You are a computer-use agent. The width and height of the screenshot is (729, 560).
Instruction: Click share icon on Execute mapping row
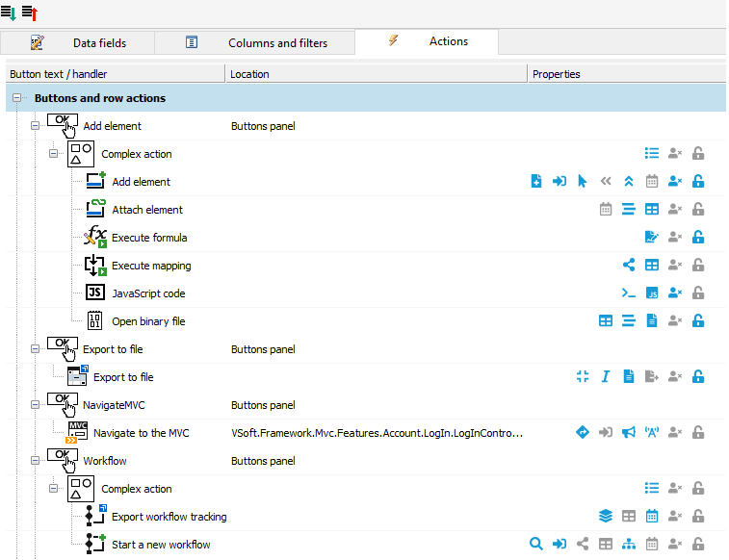click(629, 266)
